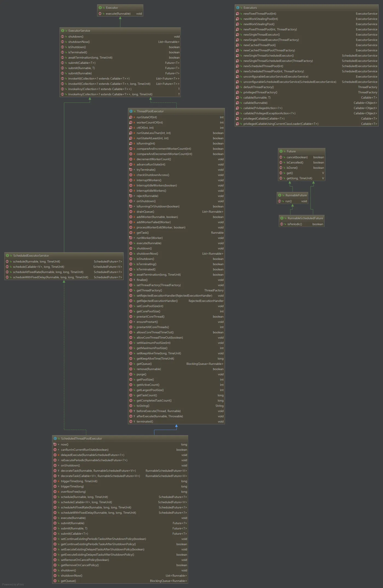Viewport: 383px width, 588px height.
Task: Select the afterExecute(Runnable, Throwable) row
Action: pos(176,416)
